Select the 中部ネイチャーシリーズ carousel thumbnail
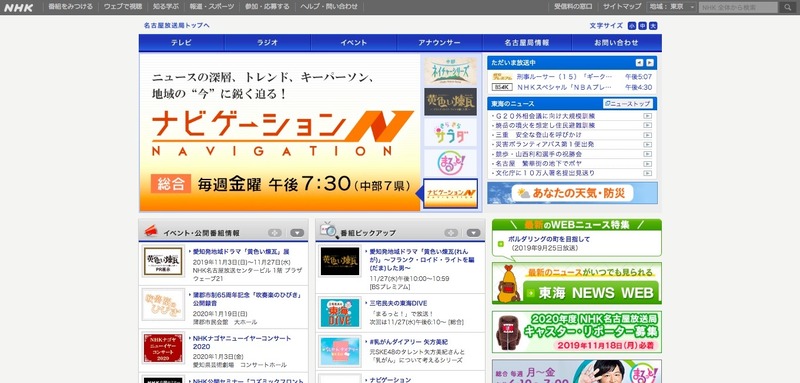This screenshot has width=800, height=383. (451, 71)
